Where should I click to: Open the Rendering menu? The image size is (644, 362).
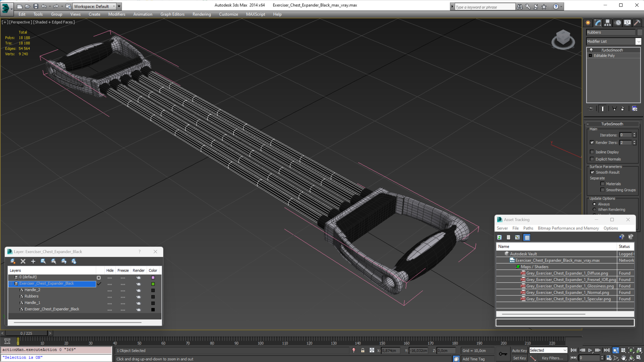pos(202,14)
